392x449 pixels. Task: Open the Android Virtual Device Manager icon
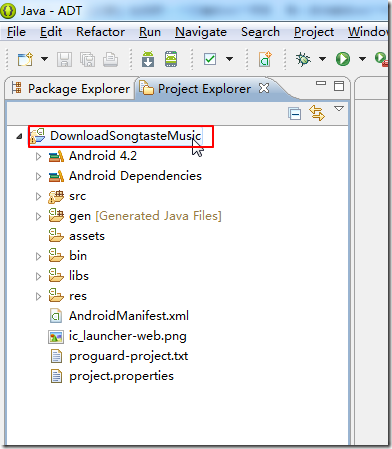point(171,59)
